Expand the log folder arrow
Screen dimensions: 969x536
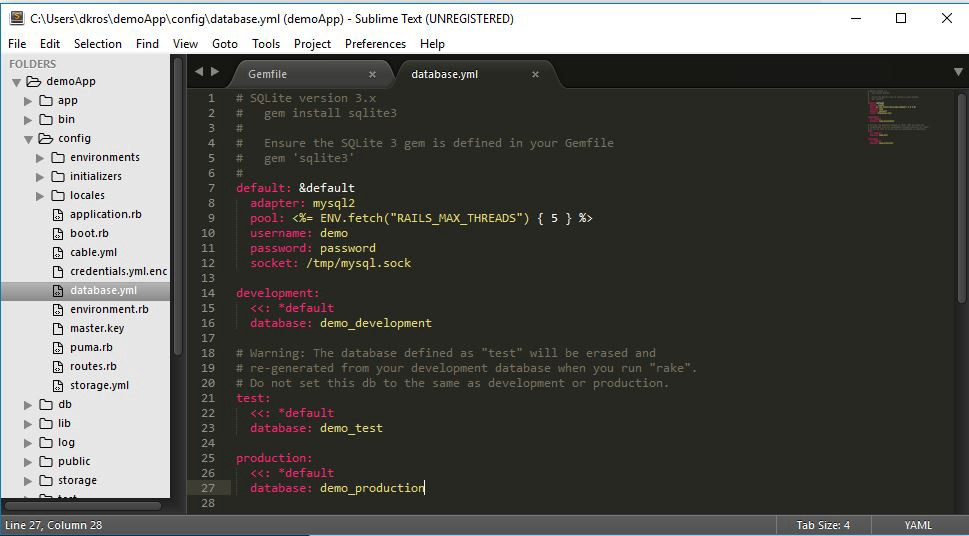tap(28, 443)
